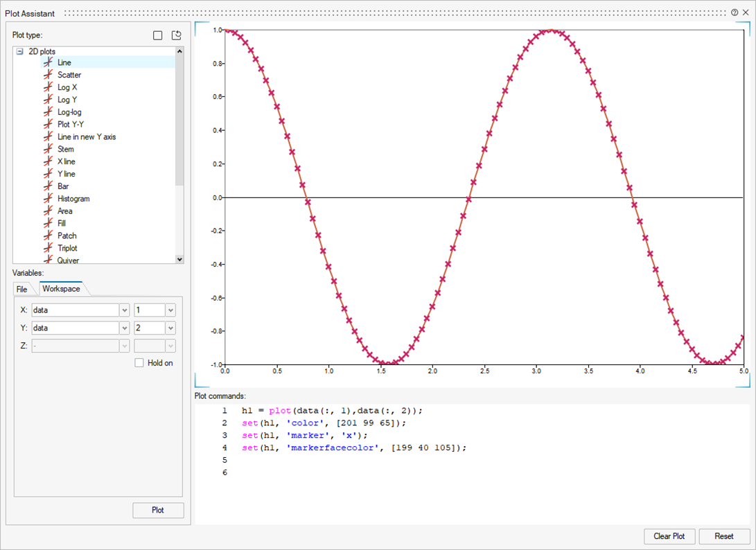Open the Y column index dropdown
The height and width of the screenshot is (550, 756).
[x=170, y=328]
